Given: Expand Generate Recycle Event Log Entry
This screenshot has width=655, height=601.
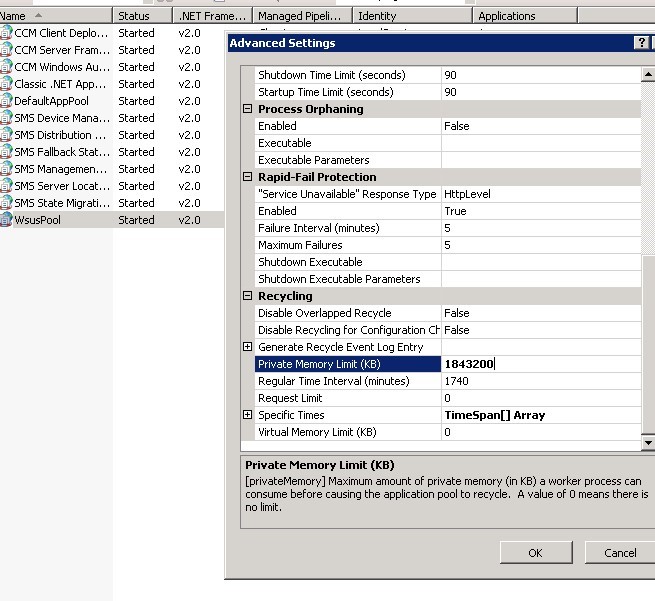Looking at the screenshot, I should (x=247, y=347).
